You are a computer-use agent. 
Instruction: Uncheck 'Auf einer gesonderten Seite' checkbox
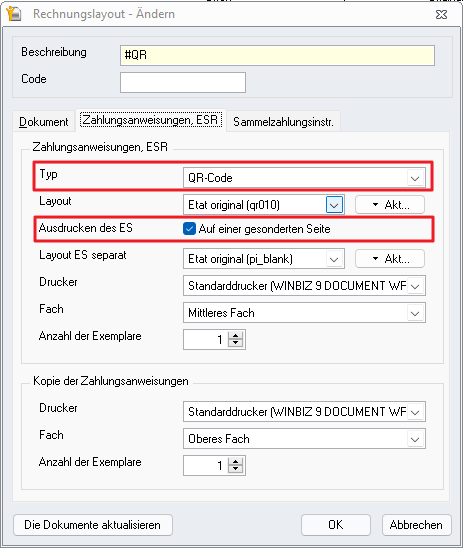coord(189,229)
